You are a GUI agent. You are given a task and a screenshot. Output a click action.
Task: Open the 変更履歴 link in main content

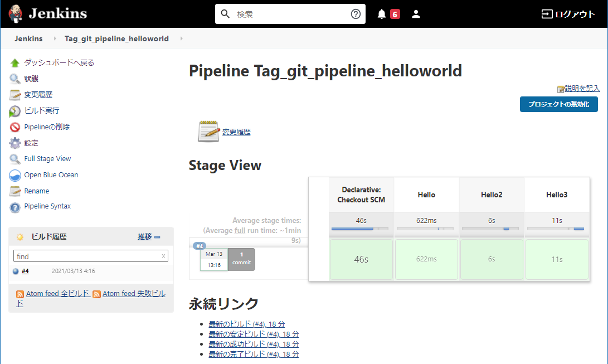(x=236, y=132)
